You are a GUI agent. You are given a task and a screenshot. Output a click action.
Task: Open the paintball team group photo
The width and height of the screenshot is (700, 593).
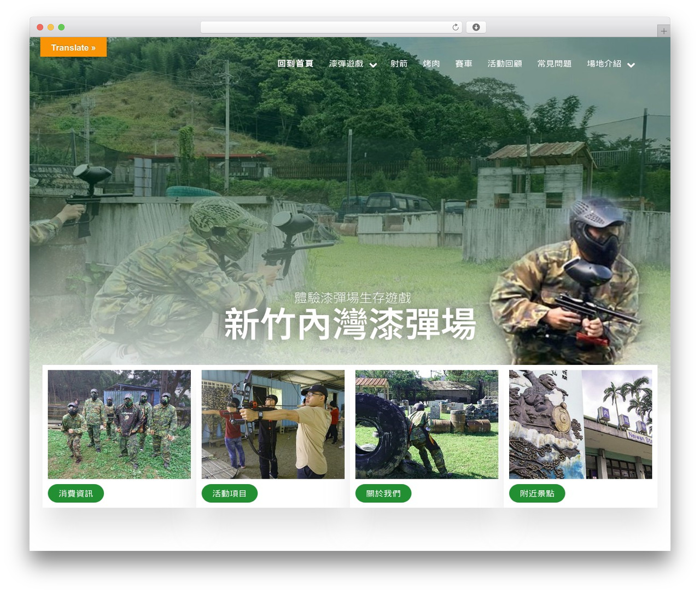pos(119,425)
